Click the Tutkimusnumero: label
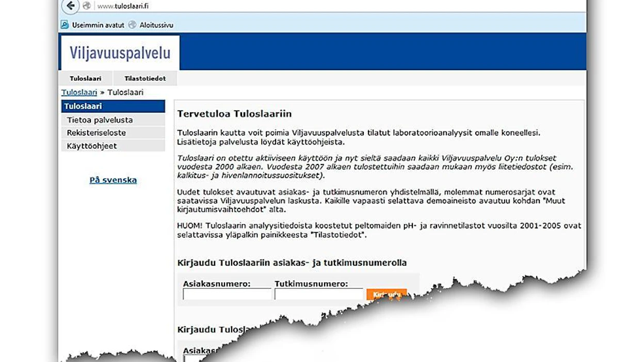 pos(311,284)
